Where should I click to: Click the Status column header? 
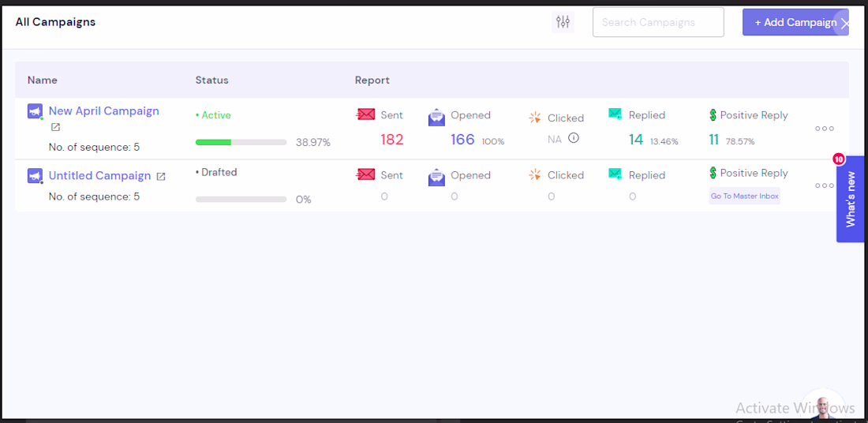(x=212, y=80)
